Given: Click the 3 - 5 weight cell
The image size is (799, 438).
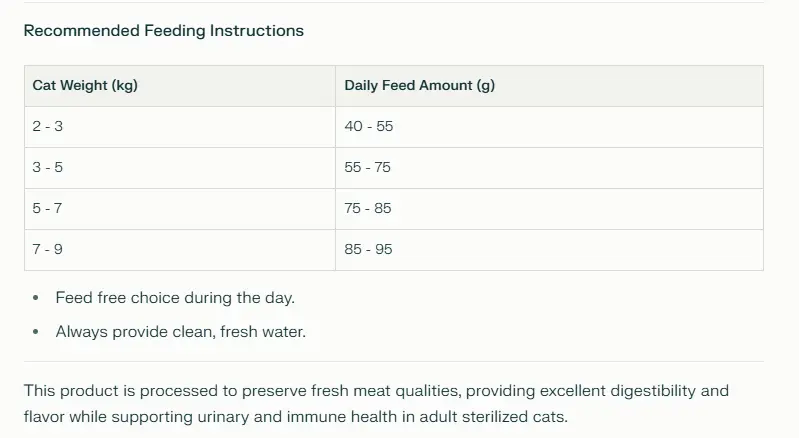Looking at the screenshot, I should pyautogui.click(x=180, y=168).
